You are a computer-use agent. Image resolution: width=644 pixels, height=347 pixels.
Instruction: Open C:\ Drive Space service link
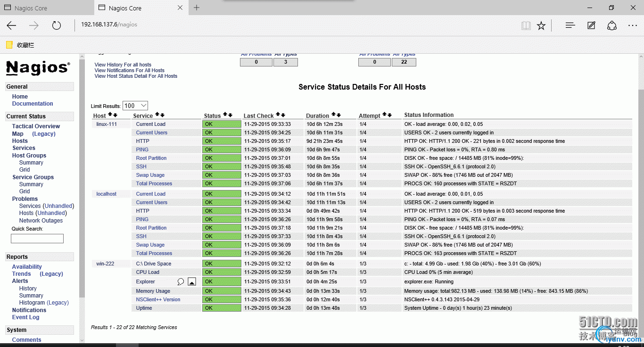[x=154, y=264]
